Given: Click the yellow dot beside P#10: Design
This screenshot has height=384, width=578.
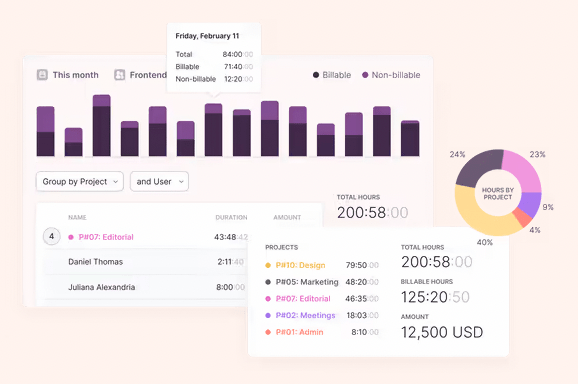Looking at the screenshot, I should [x=268, y=265].
